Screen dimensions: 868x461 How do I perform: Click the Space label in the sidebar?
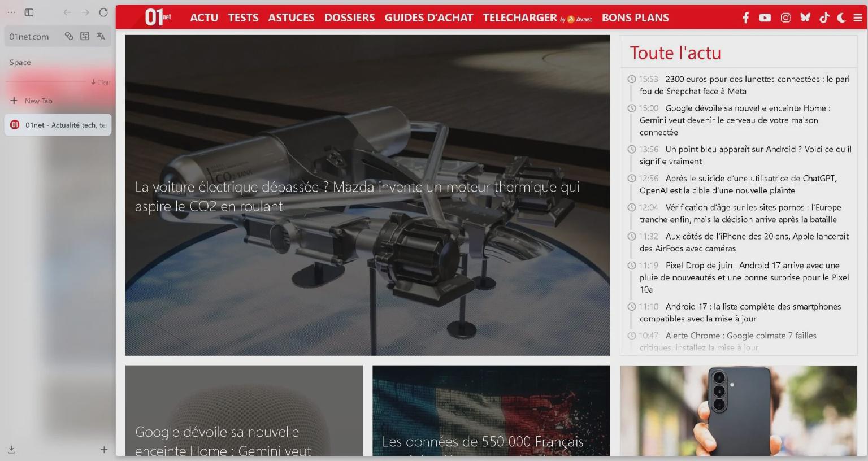(20, 62)
